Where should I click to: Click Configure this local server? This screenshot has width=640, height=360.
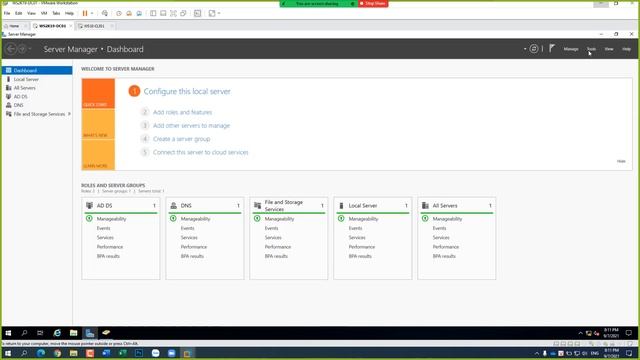coord(187,91)
